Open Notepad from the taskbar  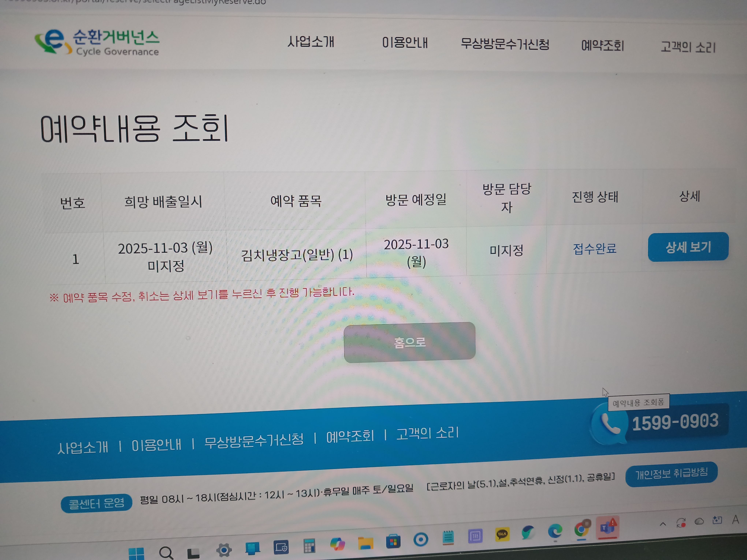448,537
